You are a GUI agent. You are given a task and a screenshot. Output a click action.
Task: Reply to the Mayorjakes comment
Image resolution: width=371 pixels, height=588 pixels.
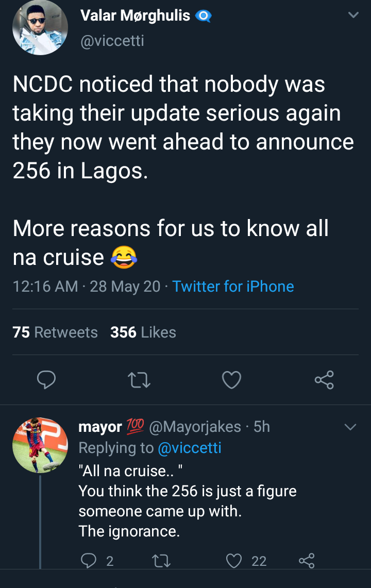[x=89, y=561]
